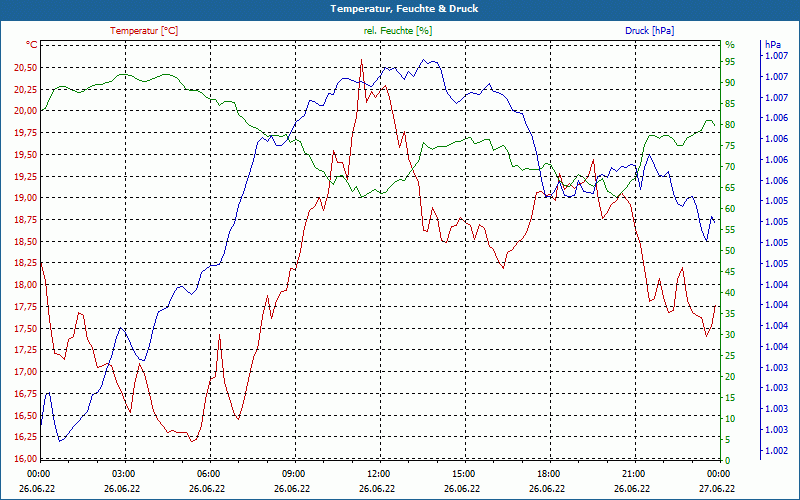Click the '27.06.22' date label

coord(717,489)
